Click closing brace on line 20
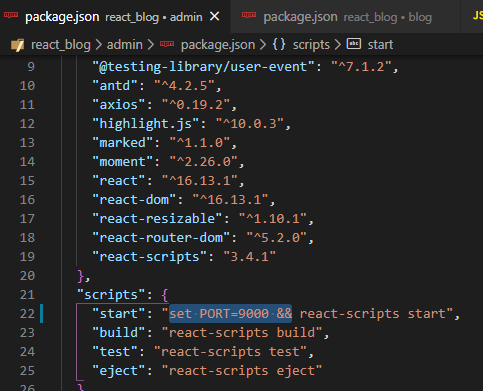The width and height of the screenshot is (483, 391). pyautogui.click(x=80, y=276)
